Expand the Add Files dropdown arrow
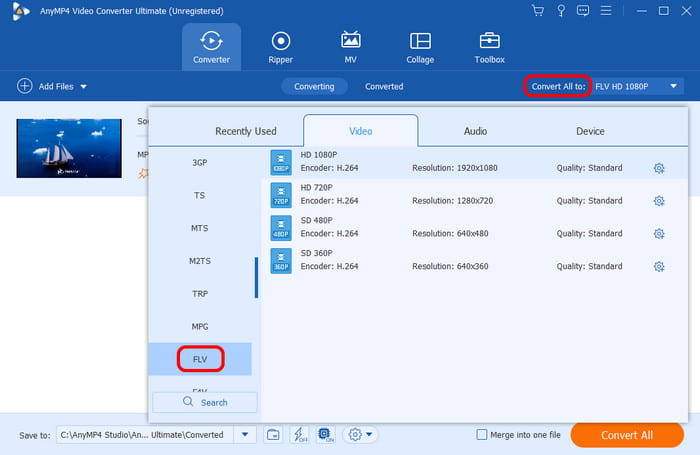This screenshot has width=700, height=455. [83, 87]
